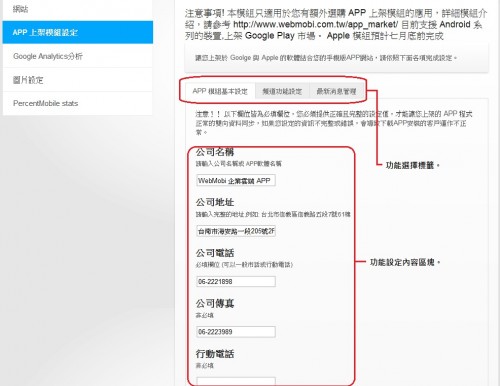Switch to the APP 模組基本設定 tab

(220, 91)
